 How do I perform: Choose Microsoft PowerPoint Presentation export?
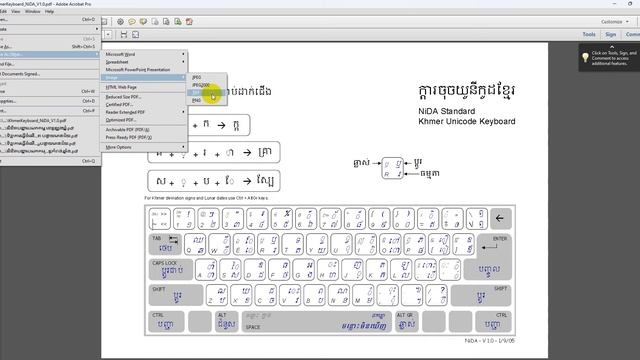[x=144, y=70]
